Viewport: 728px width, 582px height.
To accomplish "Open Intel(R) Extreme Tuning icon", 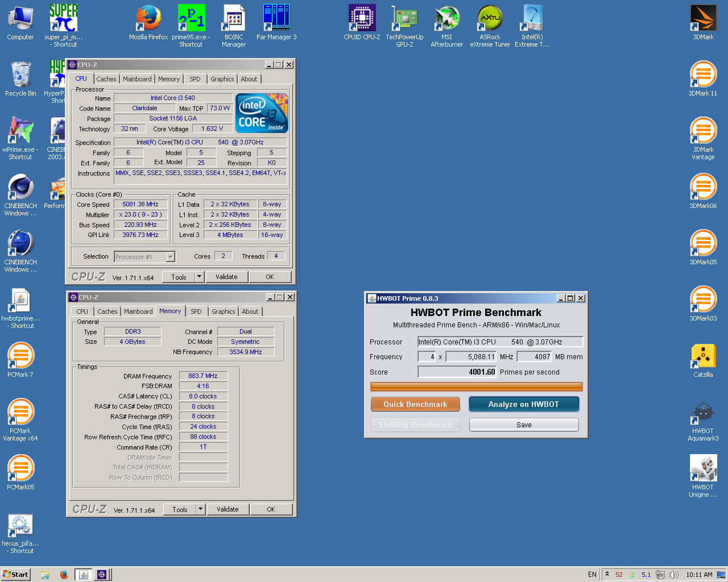I will (x=532, y=25).
